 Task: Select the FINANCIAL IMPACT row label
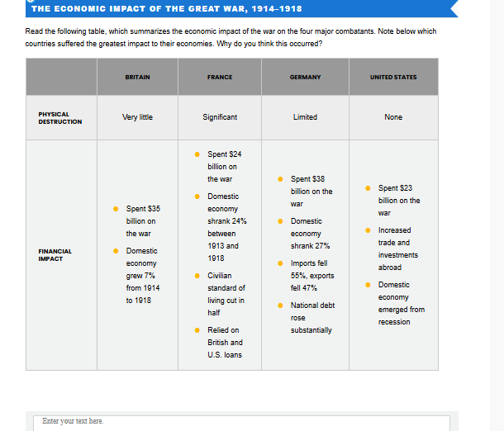(55, 254)
